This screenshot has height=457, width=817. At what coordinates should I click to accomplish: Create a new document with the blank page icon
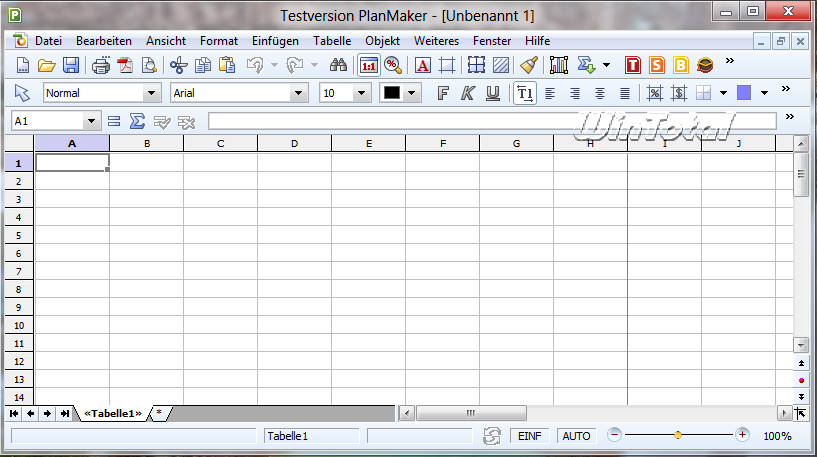22,65
